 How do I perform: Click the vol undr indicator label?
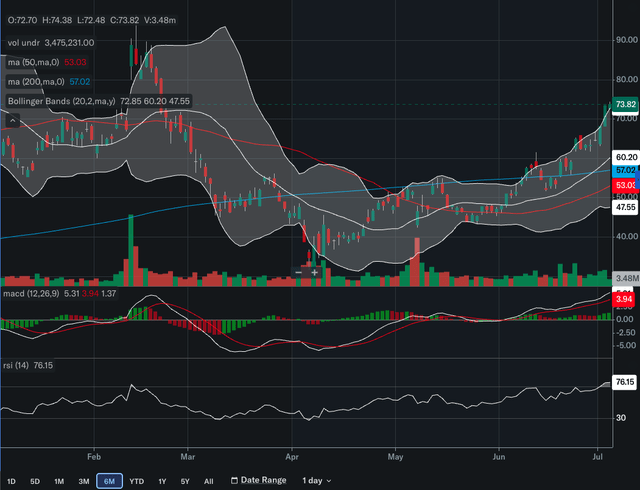tap(27, 43)
